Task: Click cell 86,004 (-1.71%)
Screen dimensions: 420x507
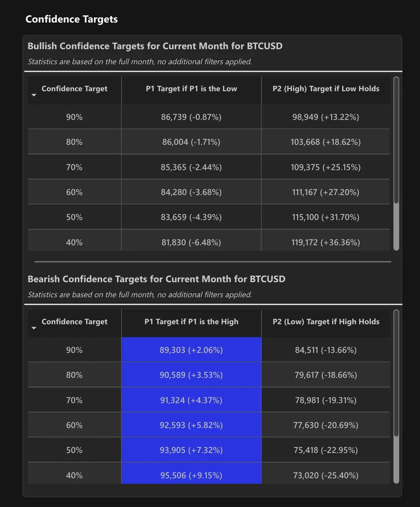Action: coord(191,142)
